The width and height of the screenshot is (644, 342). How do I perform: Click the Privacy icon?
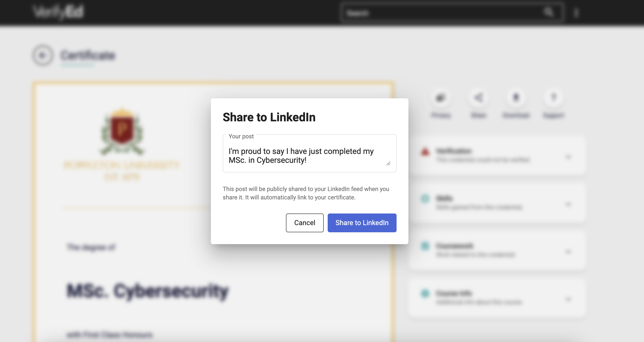tap(441, 98)
